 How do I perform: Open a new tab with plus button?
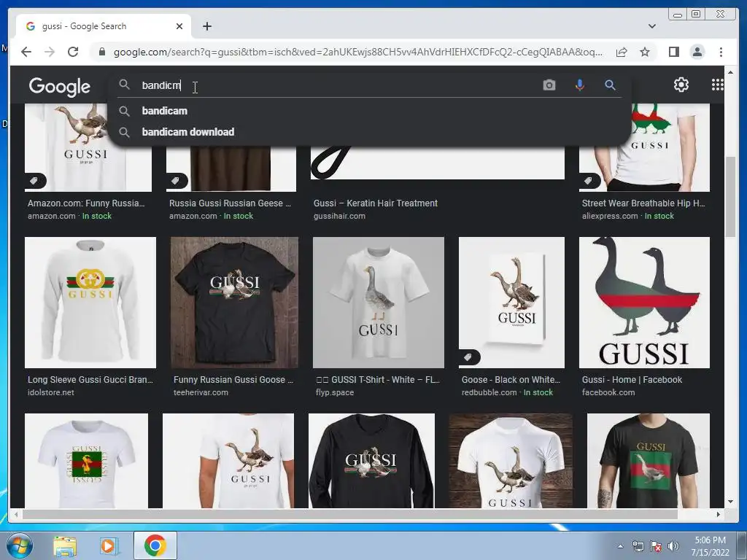206,26
